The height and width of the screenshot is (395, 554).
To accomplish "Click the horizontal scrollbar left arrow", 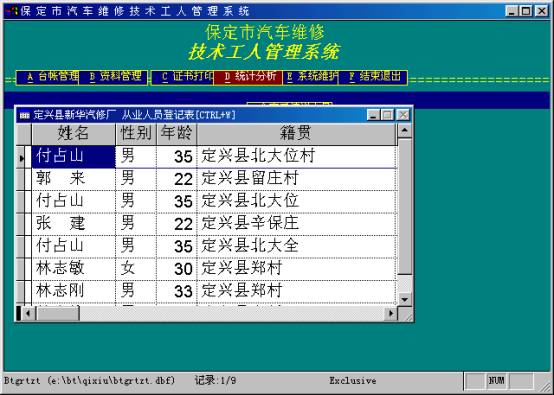I will [x=29, y=313].
